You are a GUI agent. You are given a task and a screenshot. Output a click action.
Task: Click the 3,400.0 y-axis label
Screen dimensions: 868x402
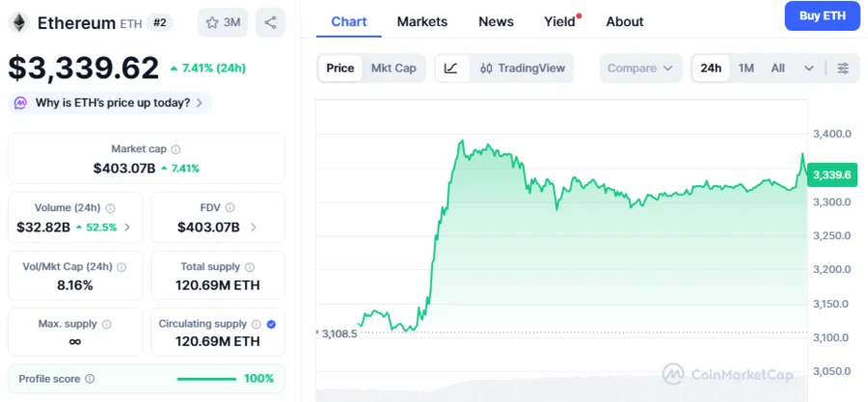[831, 134]
